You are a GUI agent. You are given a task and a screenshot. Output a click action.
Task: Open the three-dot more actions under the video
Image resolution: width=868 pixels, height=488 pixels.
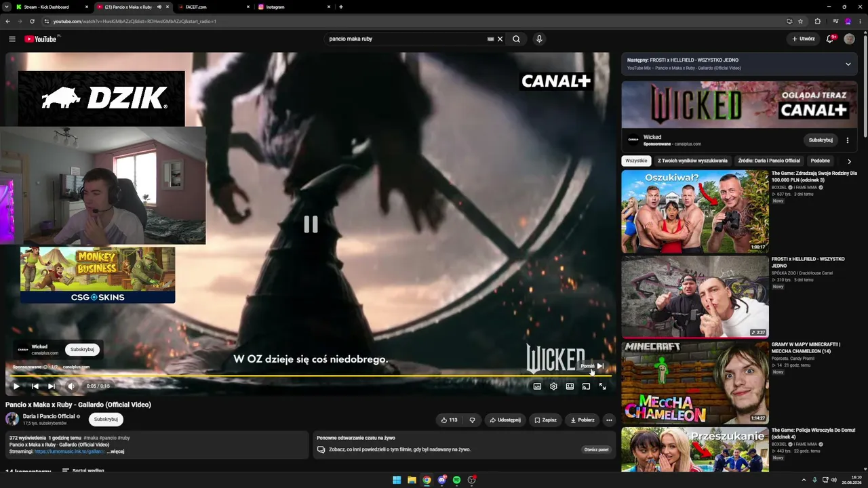(x=609, y=420)
